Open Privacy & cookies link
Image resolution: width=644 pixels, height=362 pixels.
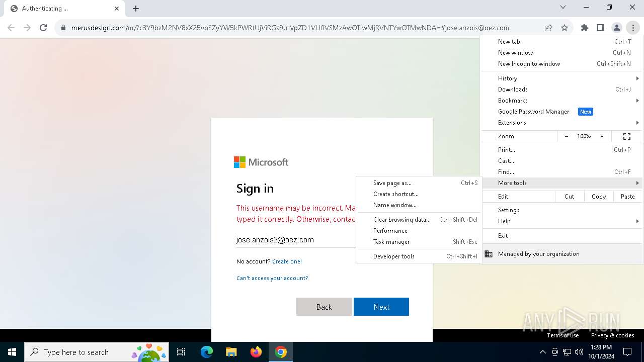coord(612,335)
